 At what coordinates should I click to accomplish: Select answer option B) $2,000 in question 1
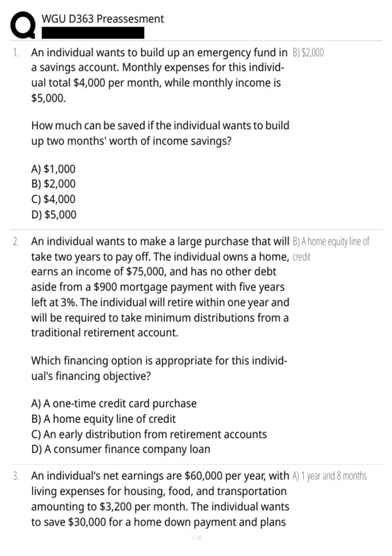(53, 184)
